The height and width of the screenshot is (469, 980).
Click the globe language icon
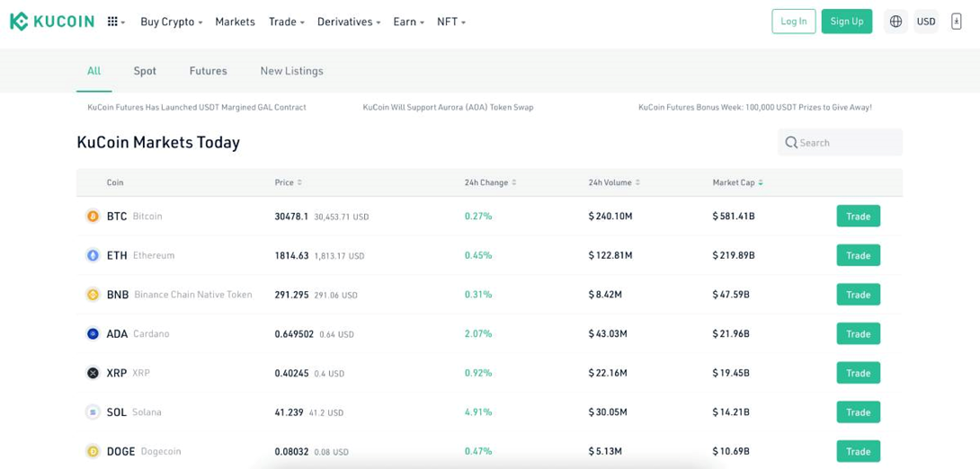(x=895, y=22)
